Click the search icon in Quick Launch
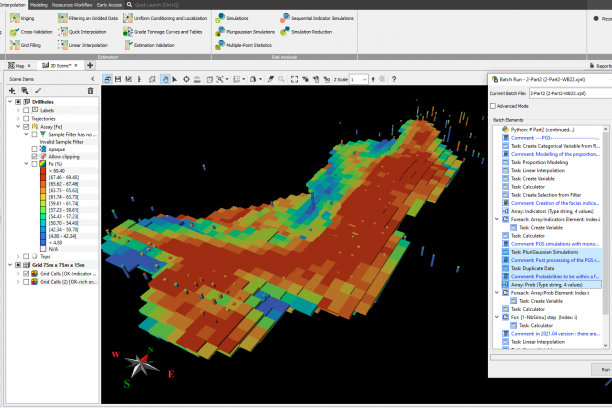 click(129, 5)
